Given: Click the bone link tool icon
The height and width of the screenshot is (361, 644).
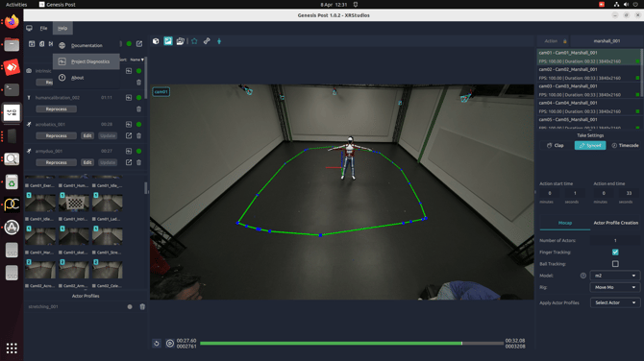Looking at the screenshot, I should [x=207, y=41].
